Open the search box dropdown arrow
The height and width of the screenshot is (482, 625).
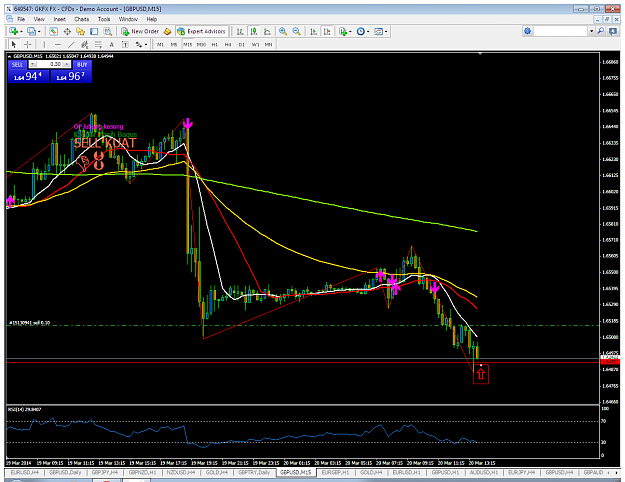(592, 31)
